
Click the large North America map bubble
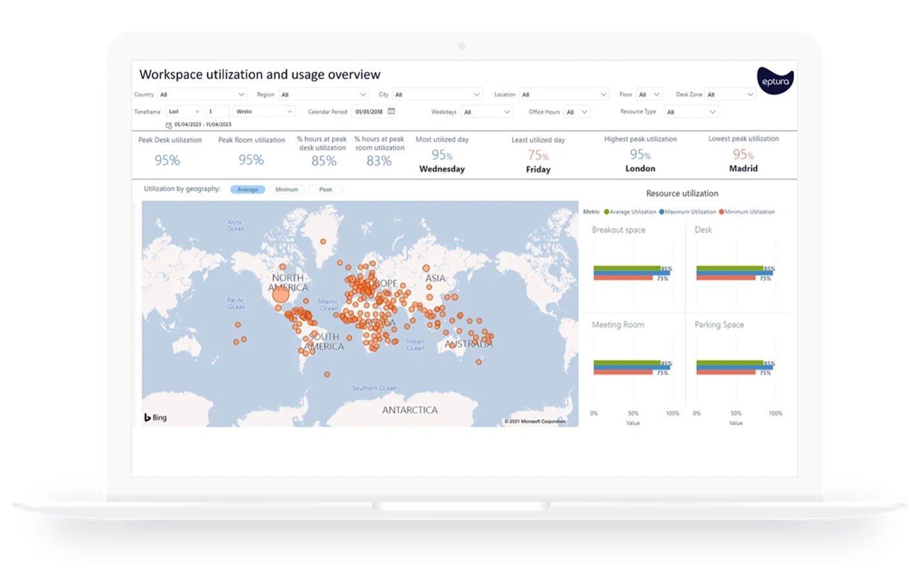pos(280,295)
